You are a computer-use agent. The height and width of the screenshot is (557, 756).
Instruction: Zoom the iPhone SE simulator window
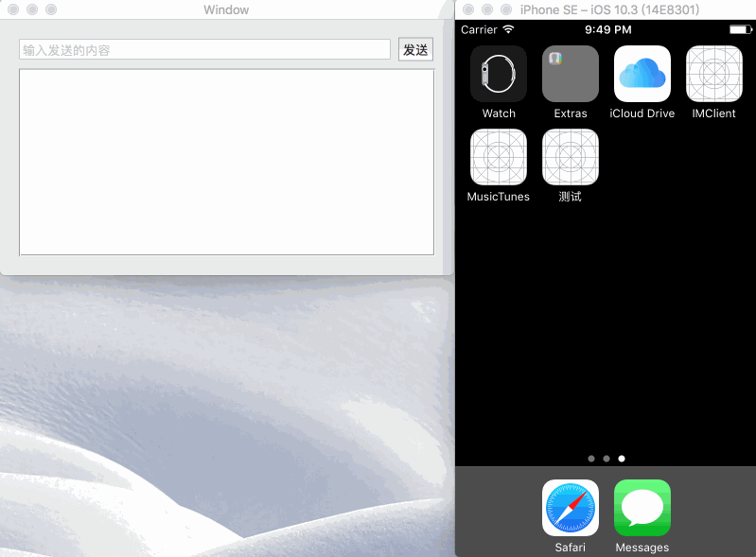(x=506, y=9)
